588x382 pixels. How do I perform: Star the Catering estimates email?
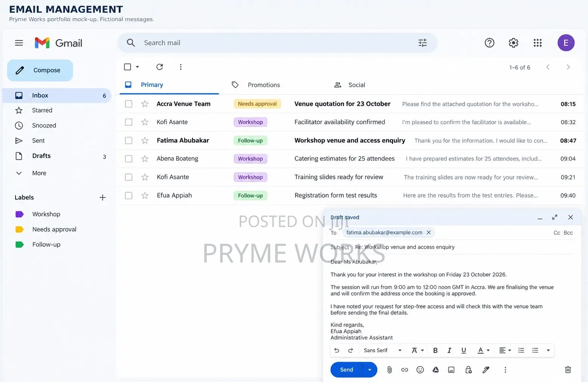pyautogui.click(x=145, y=159)
